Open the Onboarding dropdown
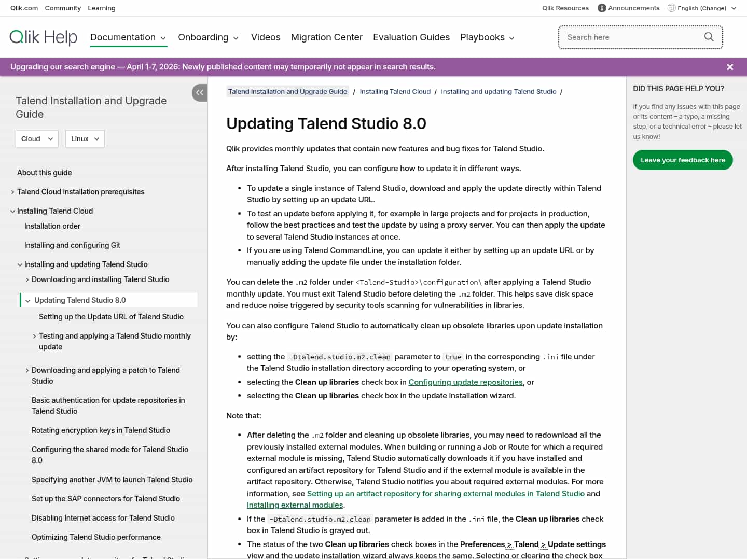747x560 pixels. tap(208, 37)
